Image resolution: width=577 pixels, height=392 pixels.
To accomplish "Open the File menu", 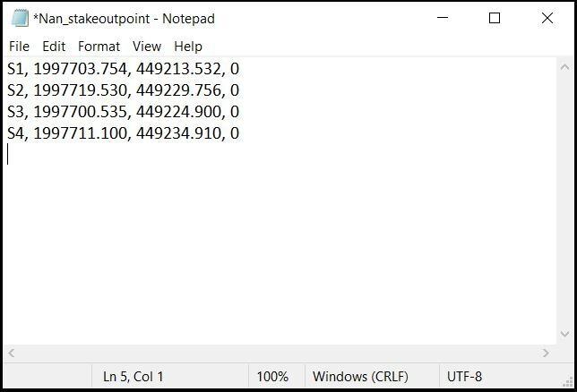I will (19, 47).
